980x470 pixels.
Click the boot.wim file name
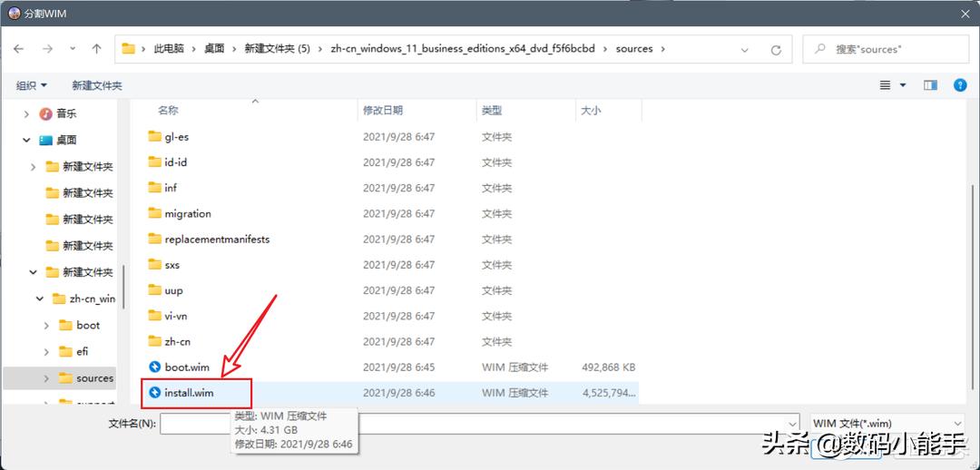pos(187,367)
